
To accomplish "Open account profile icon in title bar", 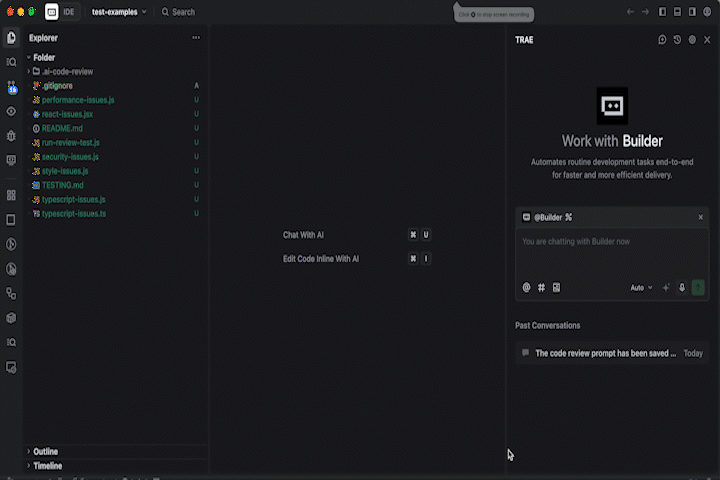I will pos(707,12).
